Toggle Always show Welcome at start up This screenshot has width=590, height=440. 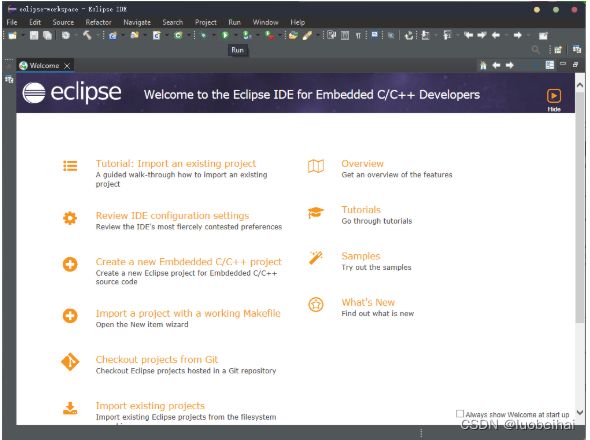pyautogui.click(x=459, y=414)
